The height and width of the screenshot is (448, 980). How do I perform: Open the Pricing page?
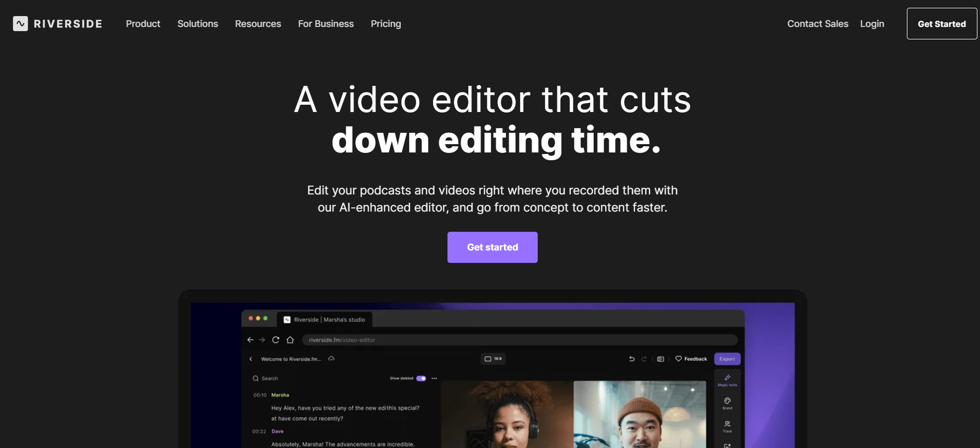click(386, 24)
